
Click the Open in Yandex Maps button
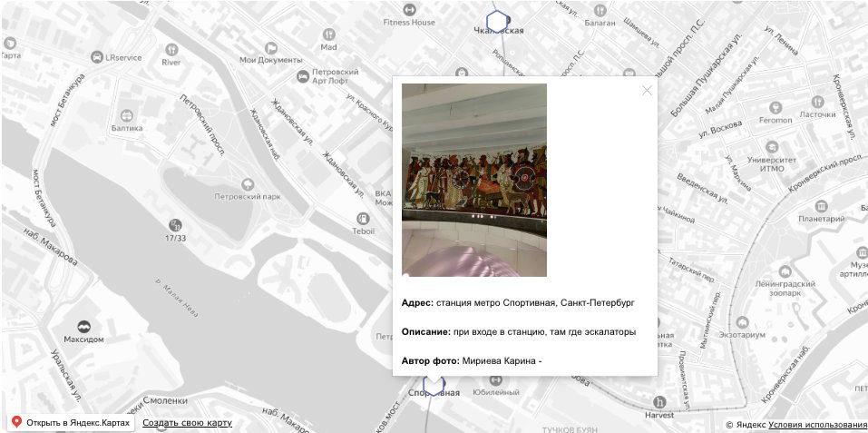pos(72,423)
